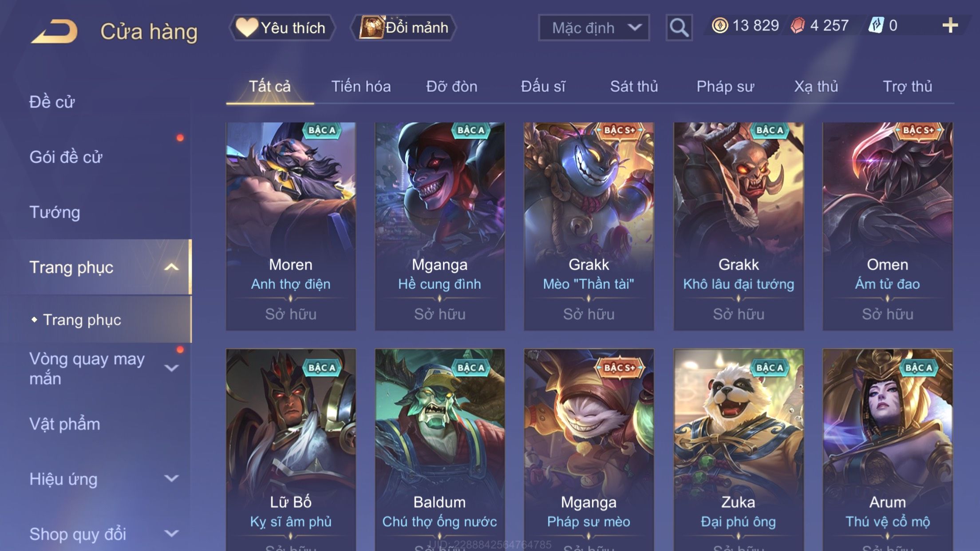Open Đổi mảnh fragment exchange icon
This screenshot has height=551, width=980.
pos(403,28)
